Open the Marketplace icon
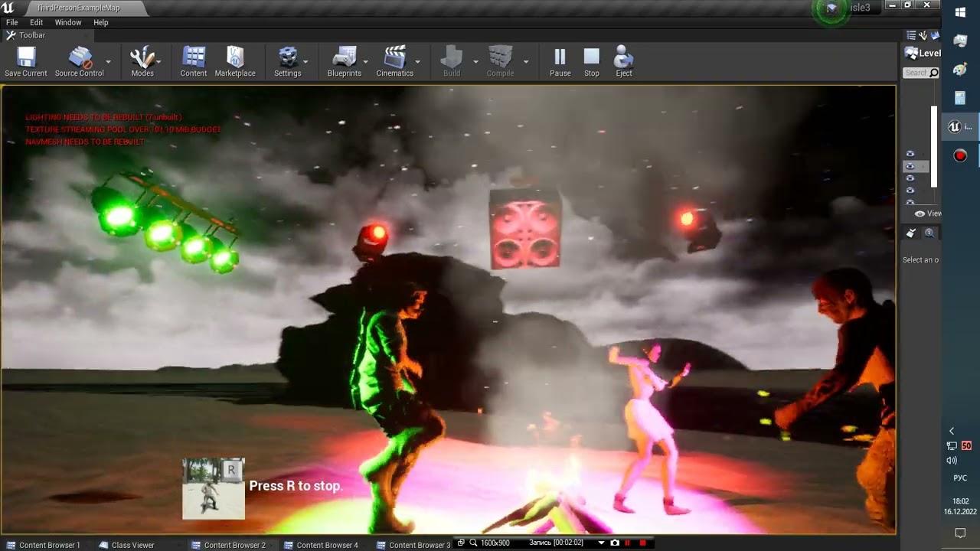Image resolution: width=980 pixels, height=551 pixels. click(x=235, y=61)
